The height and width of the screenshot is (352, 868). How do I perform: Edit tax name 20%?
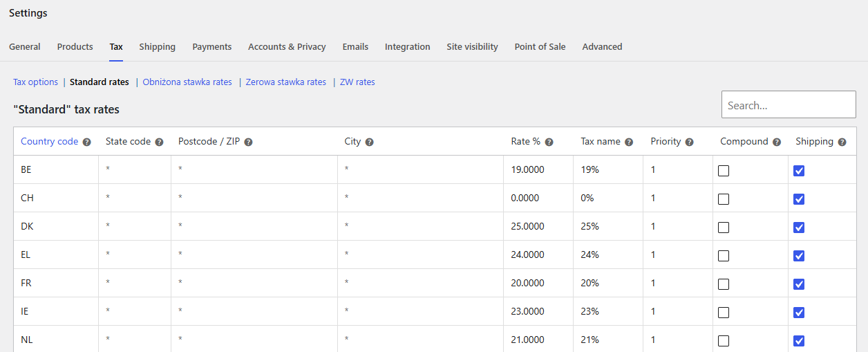click(x=608, y=283)
